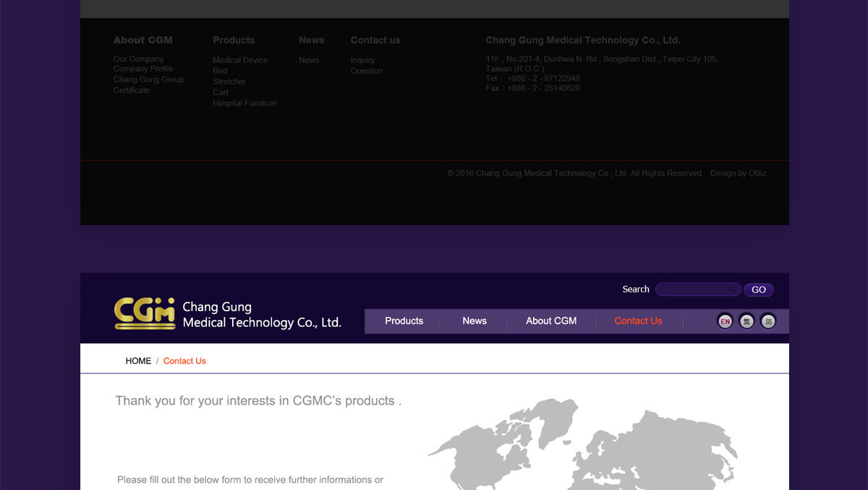Click the Taiwan (R.O.C.) address line
The height and width of the screenshot is (490, 868).
click(515, 69)
